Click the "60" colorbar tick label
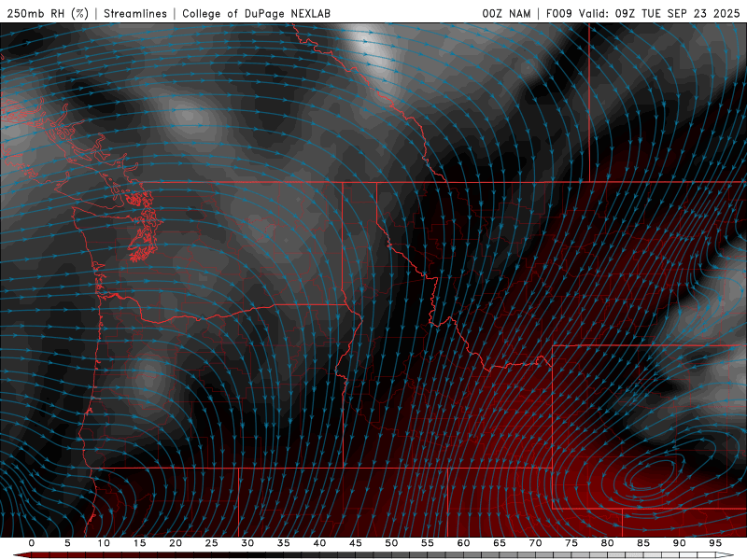 coord(463,543)
